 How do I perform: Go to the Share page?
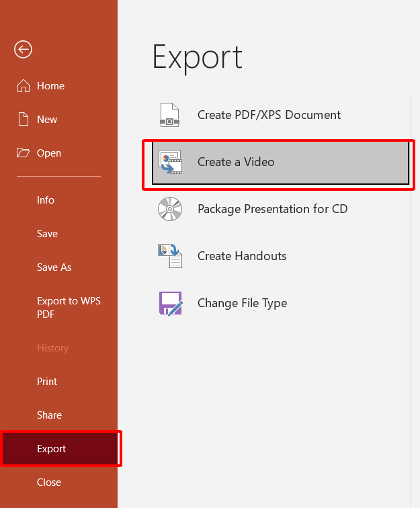(49, 415)
